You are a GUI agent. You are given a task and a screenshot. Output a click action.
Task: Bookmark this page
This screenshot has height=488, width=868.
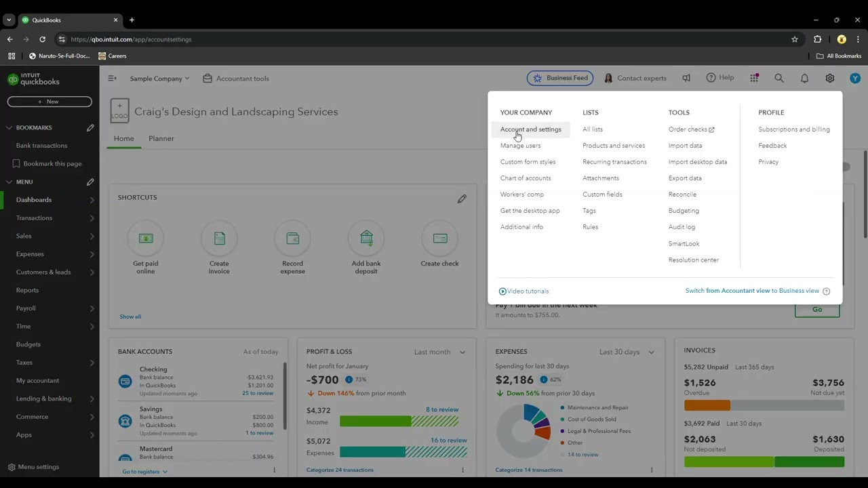[x=47, y=163]
